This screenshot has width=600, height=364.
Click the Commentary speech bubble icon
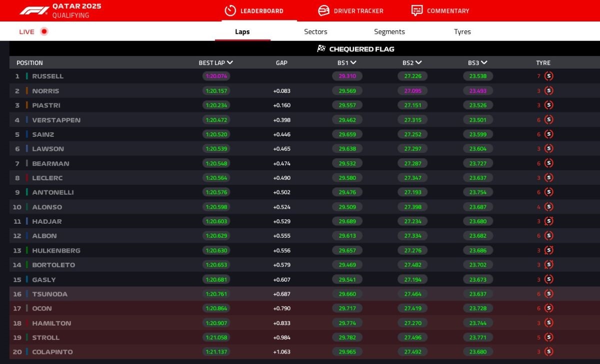pyautogui.click(x=417, y=10)
